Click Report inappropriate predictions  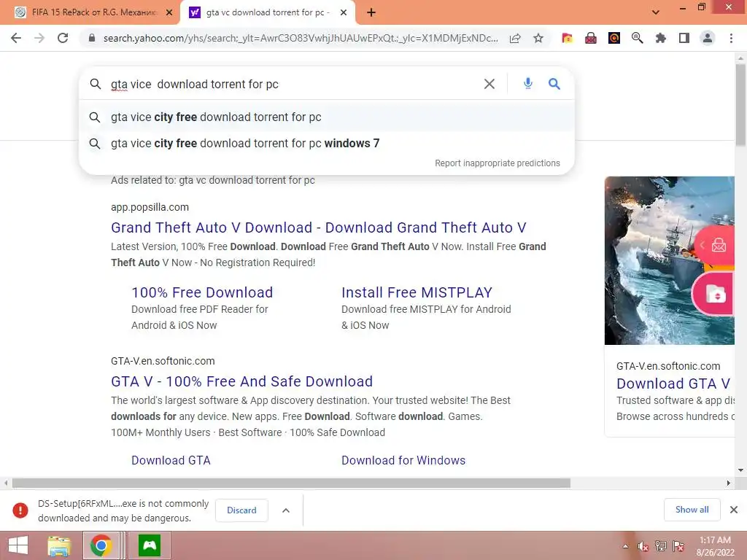498,163
